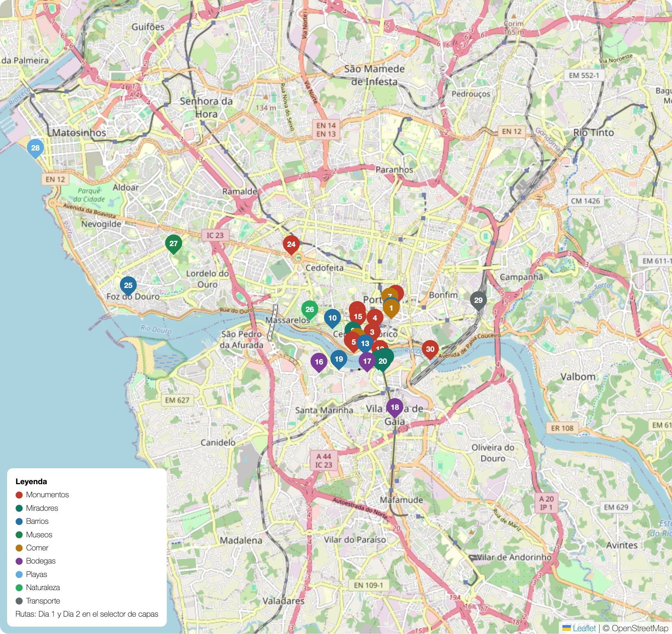The image size is (672, 634).
Task: Click the A 44 IC 23 road shield
Action: click(x=324, y=460)
